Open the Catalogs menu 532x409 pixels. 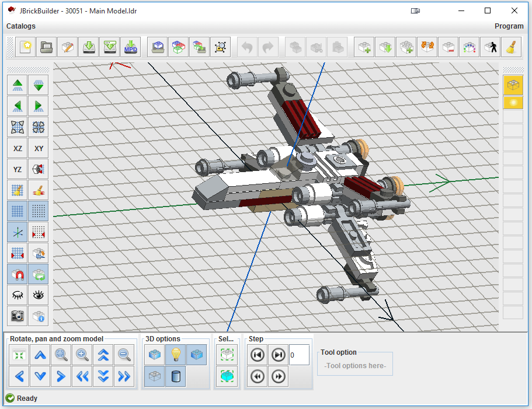pyautogui.click(x=20, y=26)
